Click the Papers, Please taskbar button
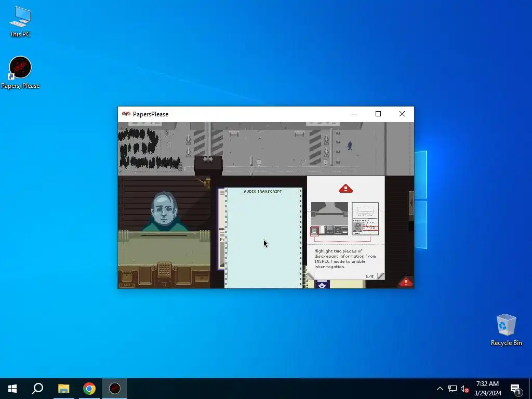The image size is (532, 399). pyautogui.click(x=115, y=389)
